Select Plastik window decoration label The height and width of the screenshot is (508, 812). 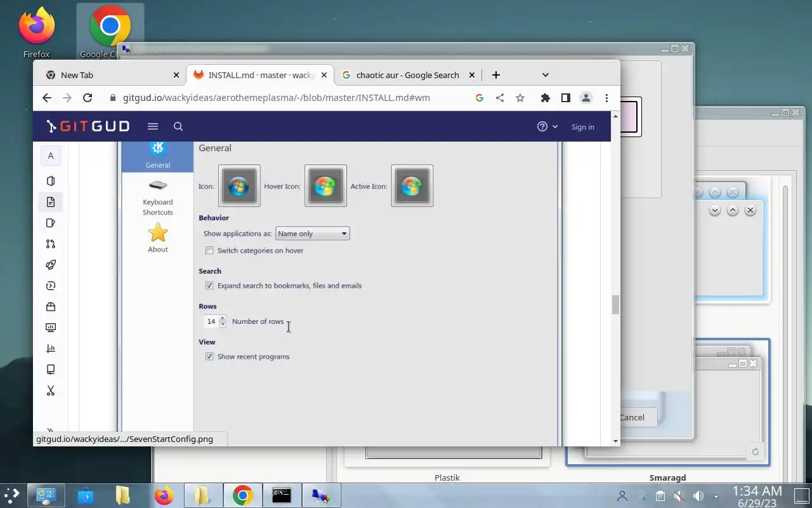coord(447,478)
